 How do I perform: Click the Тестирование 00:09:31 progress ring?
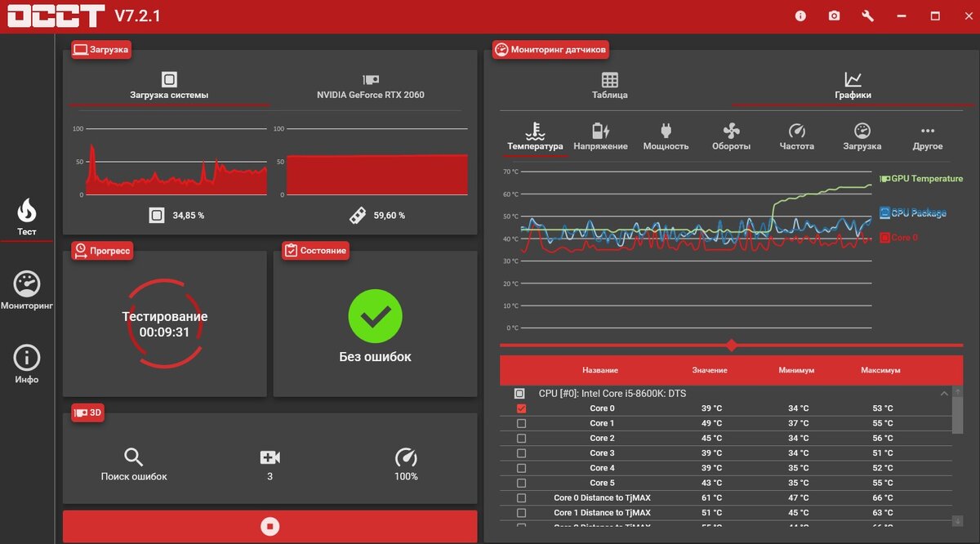click(x=165, y=323)
